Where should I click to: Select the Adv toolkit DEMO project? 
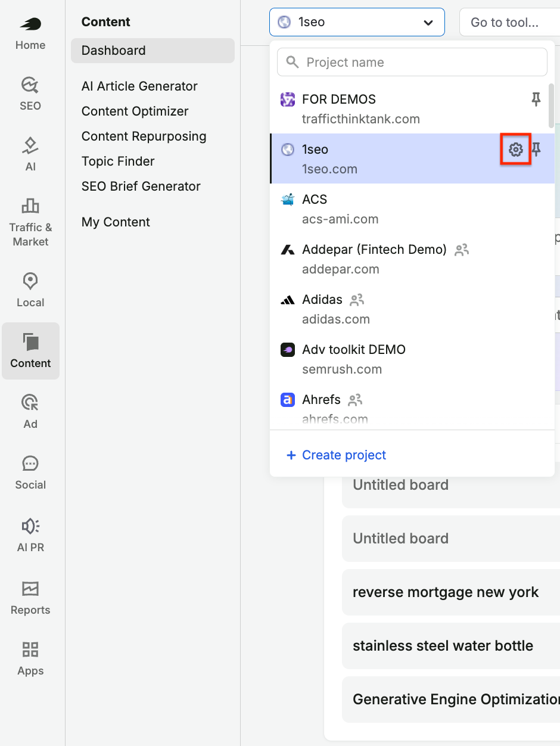tap(412, 359)
